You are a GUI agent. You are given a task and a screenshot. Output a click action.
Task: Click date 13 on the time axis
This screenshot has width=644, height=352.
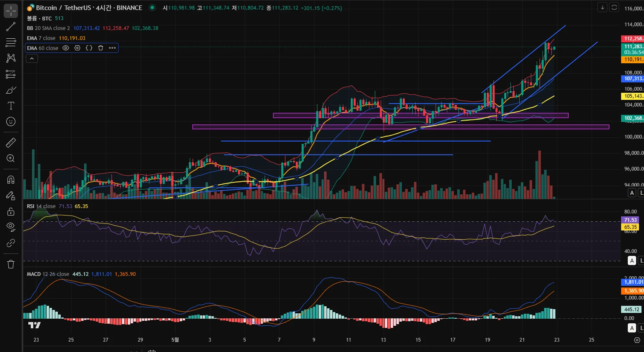coord(383,340)
